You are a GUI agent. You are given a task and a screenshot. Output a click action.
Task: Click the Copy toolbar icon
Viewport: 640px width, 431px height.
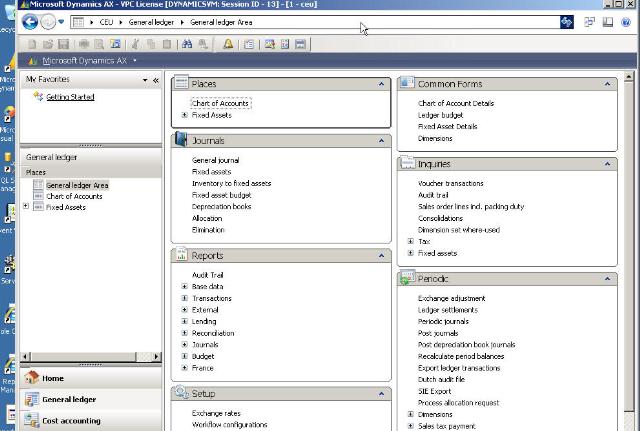(151, 44)
